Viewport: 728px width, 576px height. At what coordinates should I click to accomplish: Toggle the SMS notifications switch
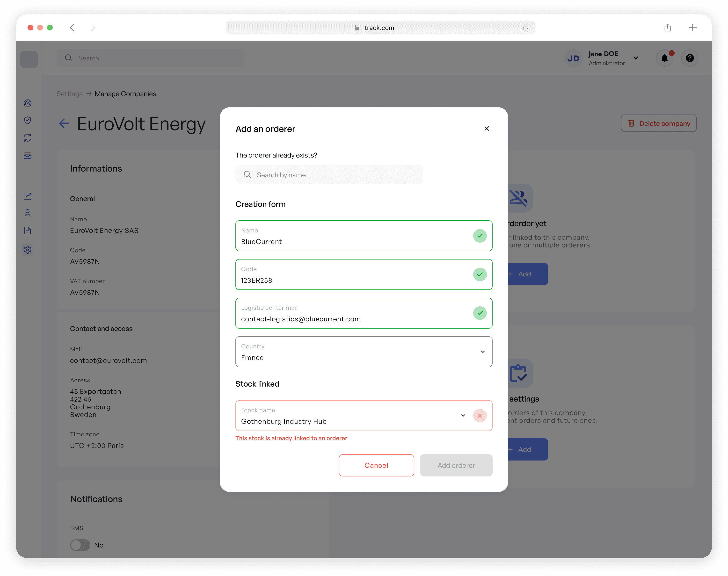[x=80, y=545]
